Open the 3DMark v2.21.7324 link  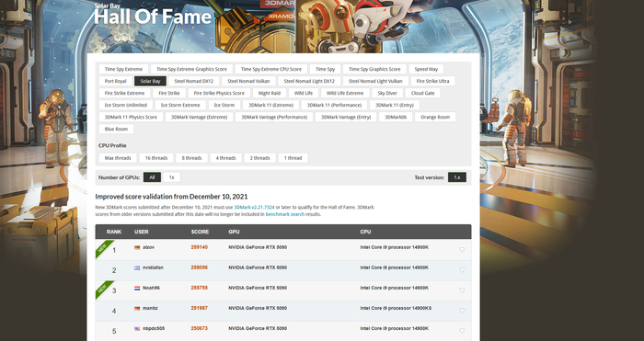point(254,207)
